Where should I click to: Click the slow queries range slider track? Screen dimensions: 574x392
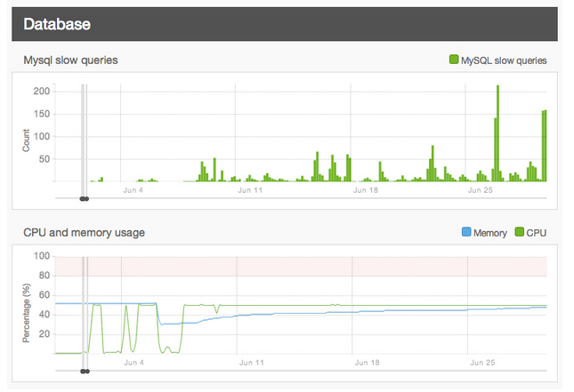click(301, 198)
